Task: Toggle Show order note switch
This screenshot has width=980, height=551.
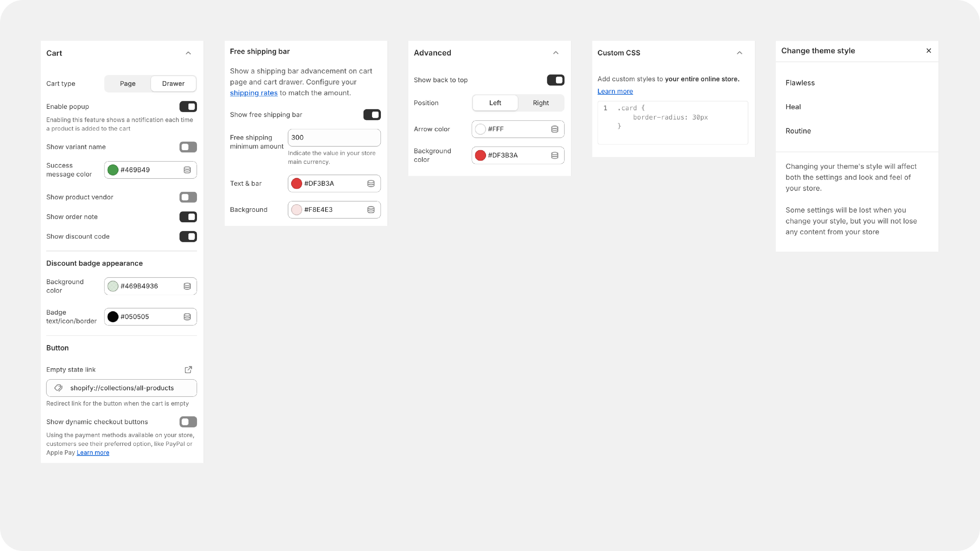Action: pyautogui.click(x=188, y=217)
